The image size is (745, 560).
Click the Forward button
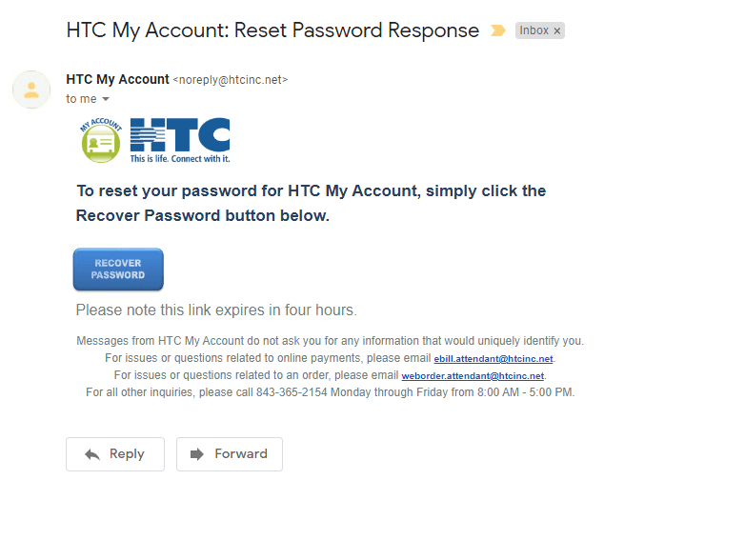[230, 454]
